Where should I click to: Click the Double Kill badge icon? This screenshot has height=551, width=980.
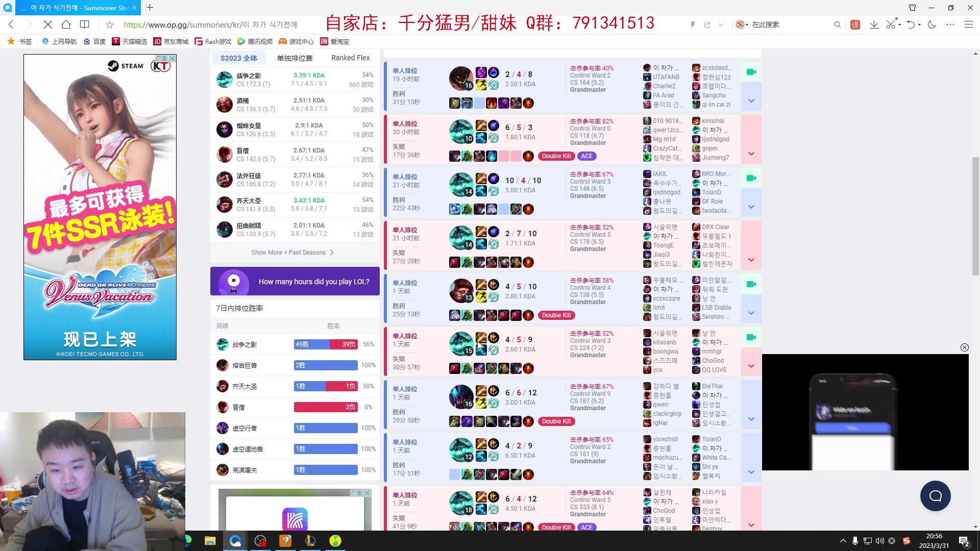(x=556, y=156)
